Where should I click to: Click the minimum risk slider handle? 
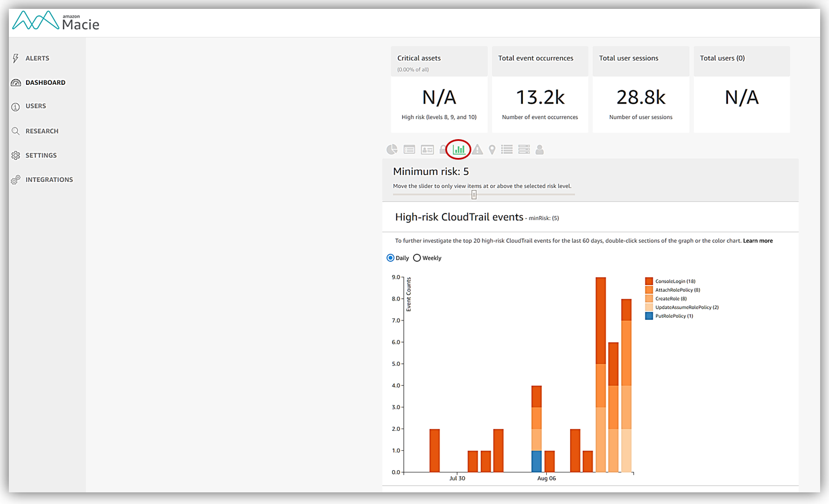pyautogui.click(x=474, y=195)
